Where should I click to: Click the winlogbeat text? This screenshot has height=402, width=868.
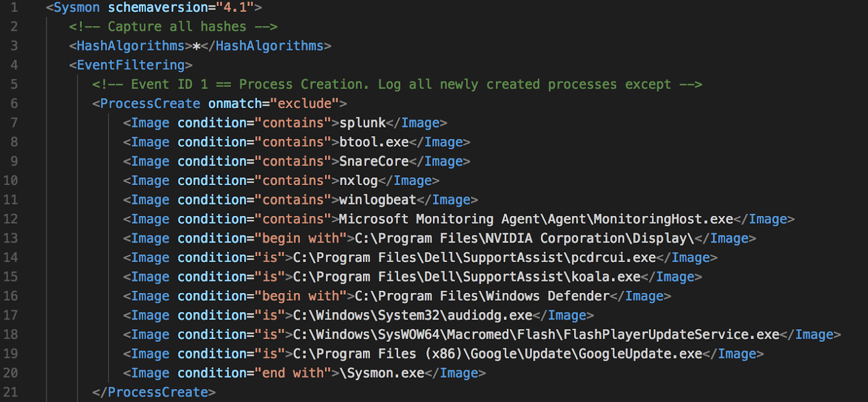(x=378, y=200)
